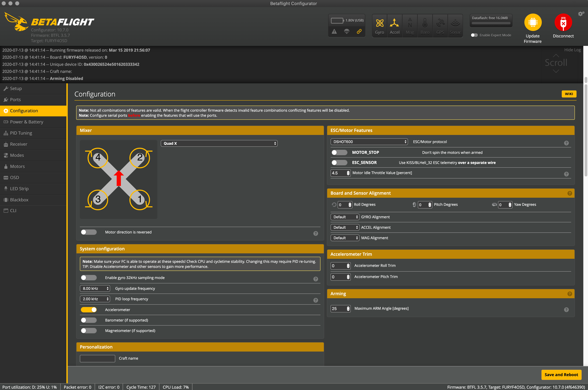Click help icon next to ESC/Motor protocol
The image size is (588, 390).
tap(566, 143)
